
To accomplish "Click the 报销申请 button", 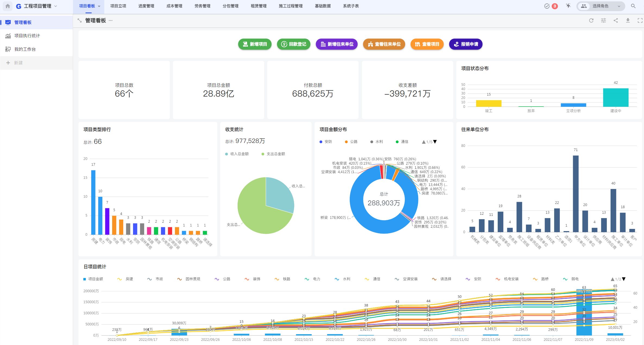I will point(466,44).
